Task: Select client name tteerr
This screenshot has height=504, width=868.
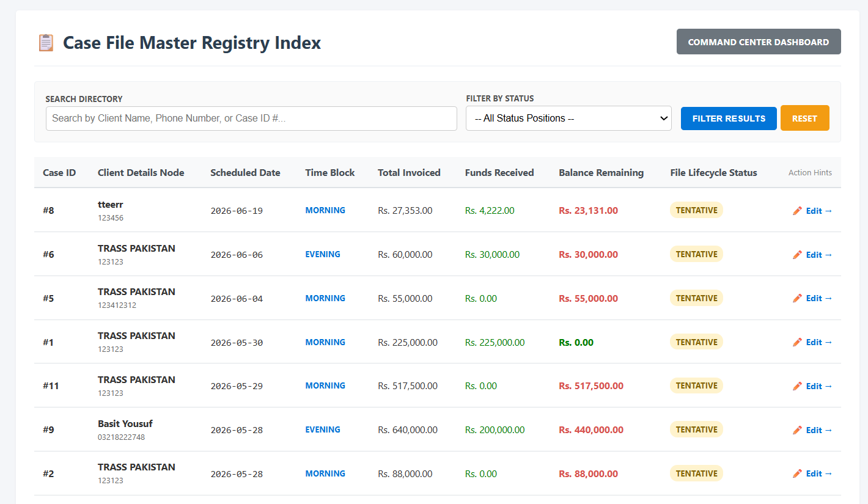Action: pos(111,205)
